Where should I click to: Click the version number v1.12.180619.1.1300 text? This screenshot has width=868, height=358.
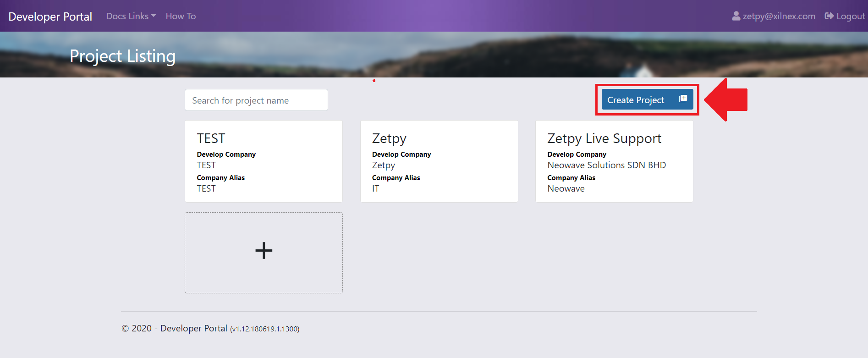(264, 329)
